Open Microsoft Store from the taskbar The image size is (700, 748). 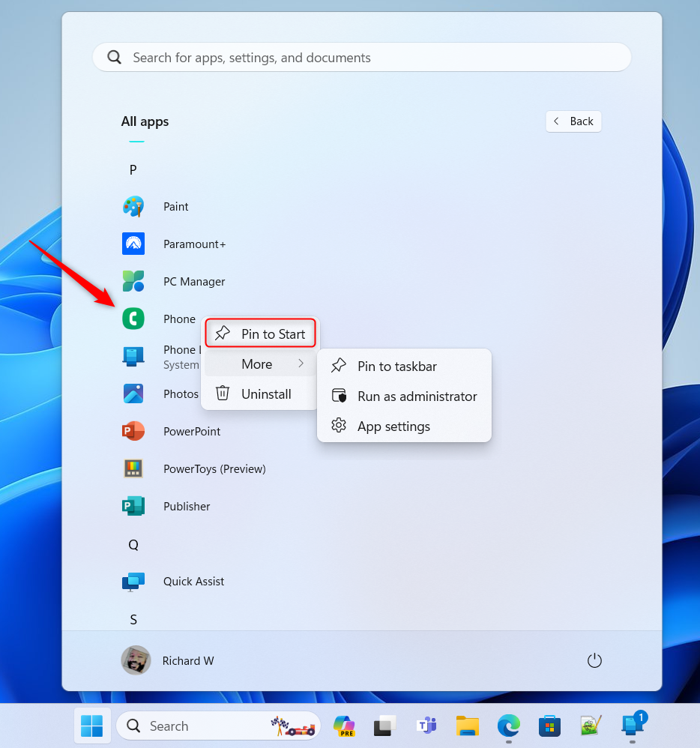click(x=549, y=726)
